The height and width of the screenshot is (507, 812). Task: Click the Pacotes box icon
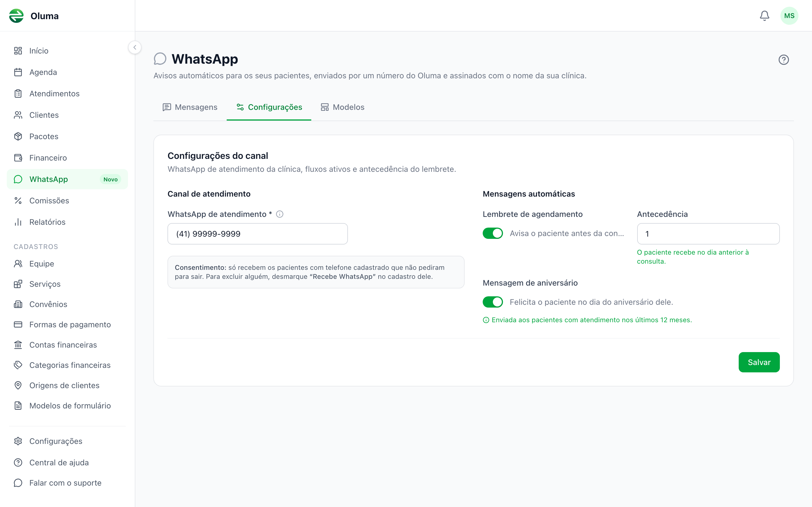coord(18,137)
